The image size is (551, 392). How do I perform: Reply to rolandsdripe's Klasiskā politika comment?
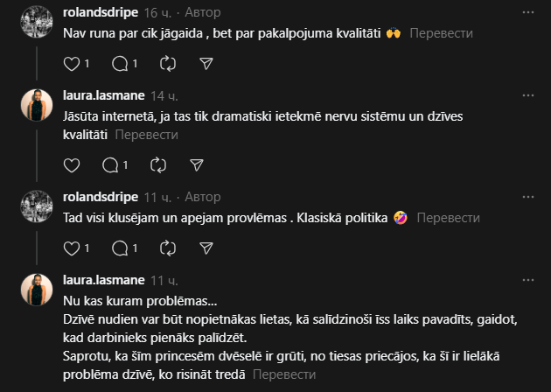(x=119, y=248)
